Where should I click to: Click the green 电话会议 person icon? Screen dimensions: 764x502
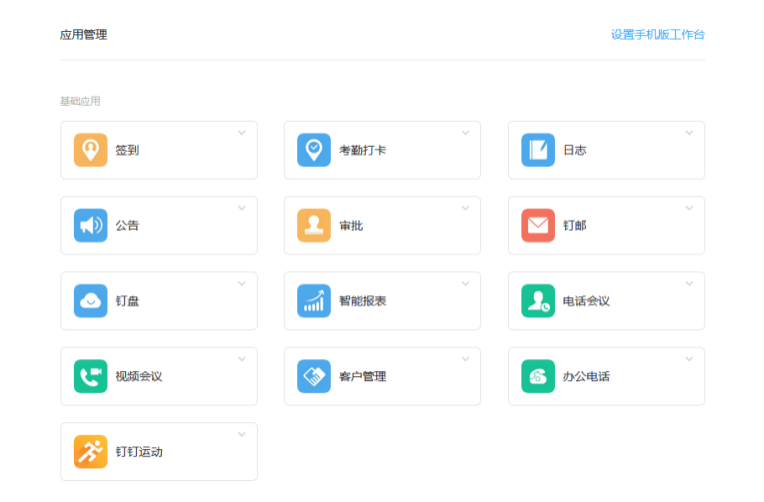click(538, 301)
